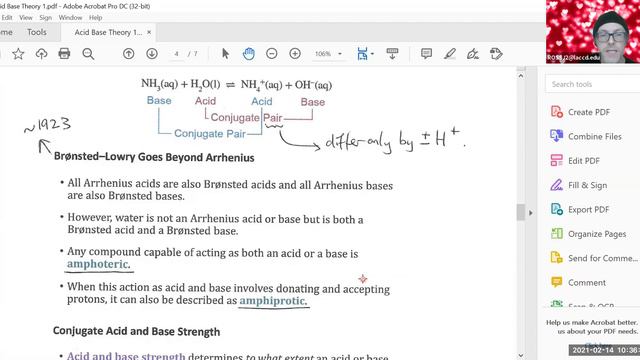Zoom in with the plus icon
Image resolution: width=640 pixels, height=360 pixels.
(x=295, y=53)
